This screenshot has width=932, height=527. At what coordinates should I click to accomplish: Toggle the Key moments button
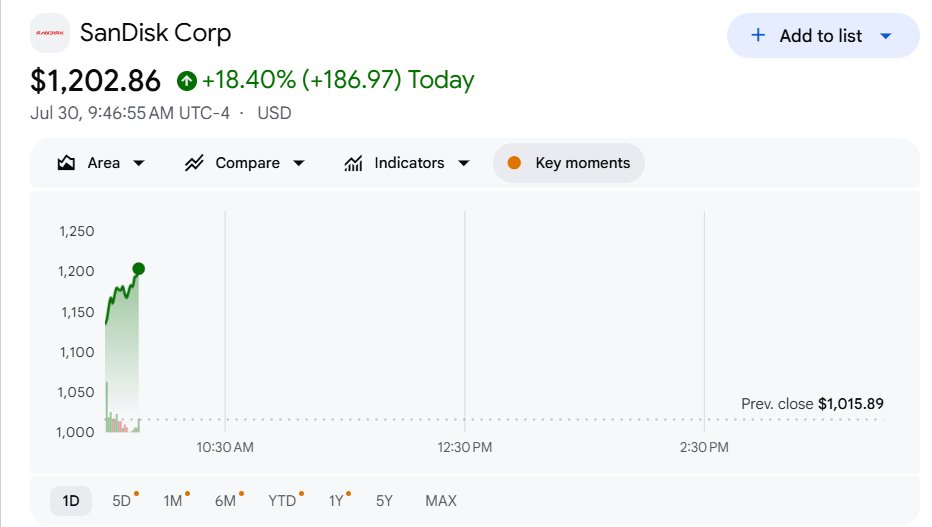tap(569, 163)
